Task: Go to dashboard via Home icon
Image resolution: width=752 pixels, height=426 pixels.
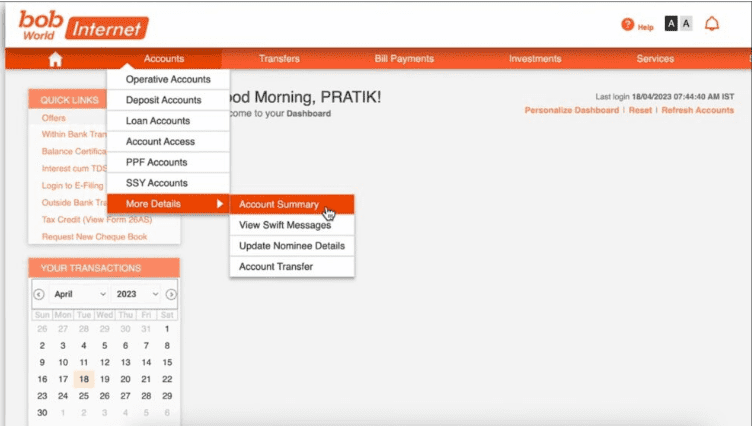Action: (55, 59)
